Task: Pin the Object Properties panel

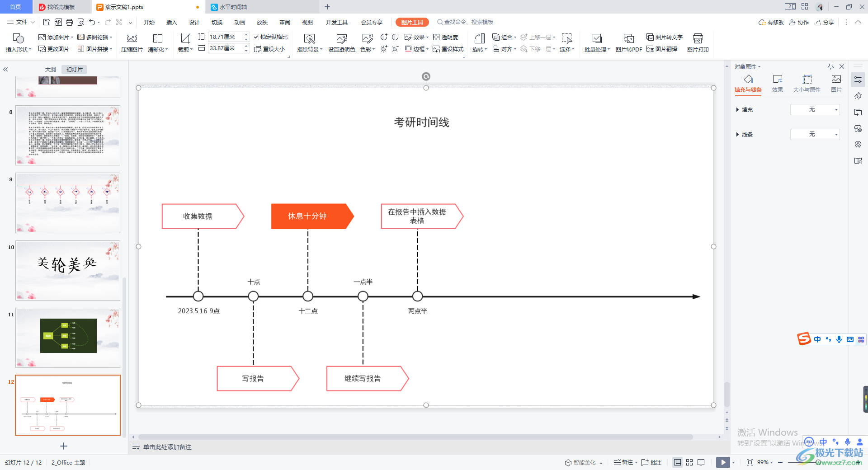Action: pyautogui.click(x=830, y=66)
